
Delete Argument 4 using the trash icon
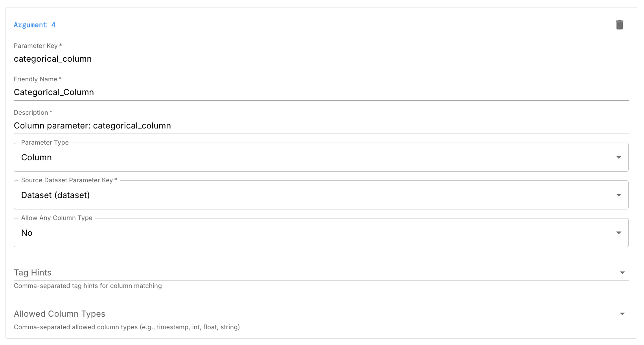[x=620, y=24]
